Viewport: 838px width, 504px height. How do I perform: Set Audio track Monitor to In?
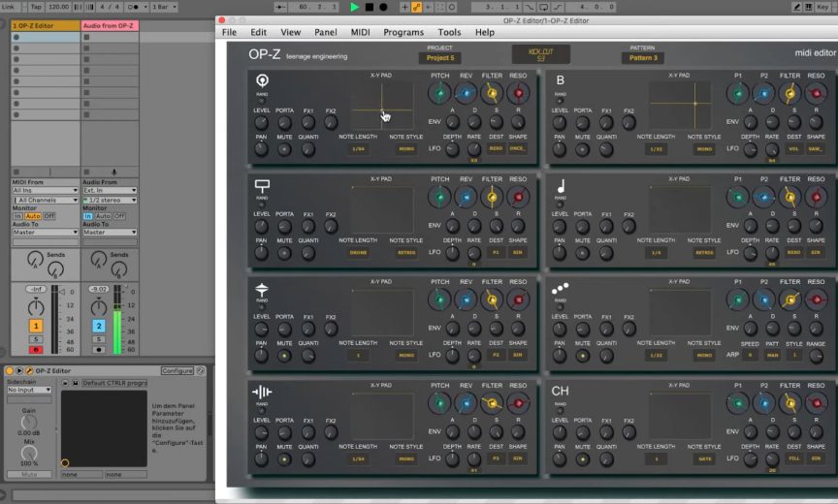click(87, 216)
